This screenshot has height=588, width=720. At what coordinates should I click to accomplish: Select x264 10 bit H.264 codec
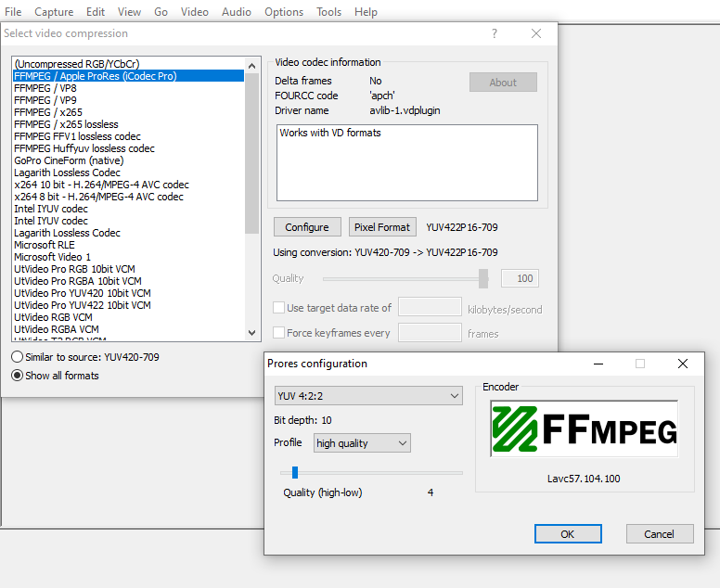pyautogui.click(x=129, y=185)
